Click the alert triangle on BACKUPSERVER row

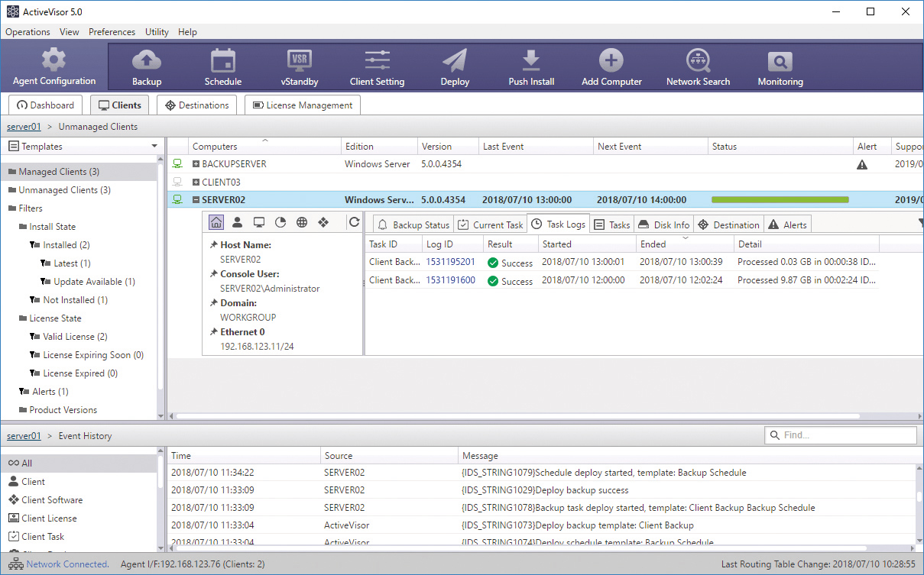[x=862, y=164]
